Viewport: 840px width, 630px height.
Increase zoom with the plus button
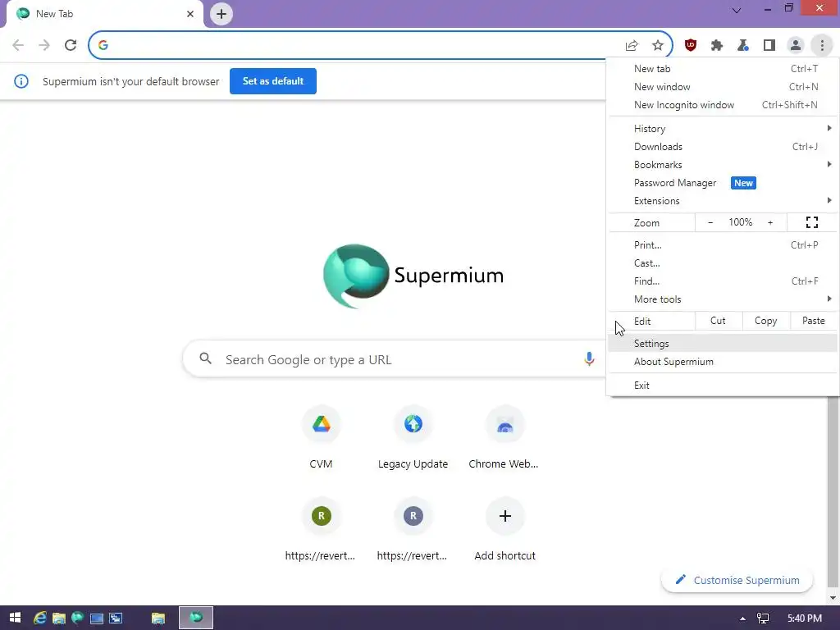770,222
